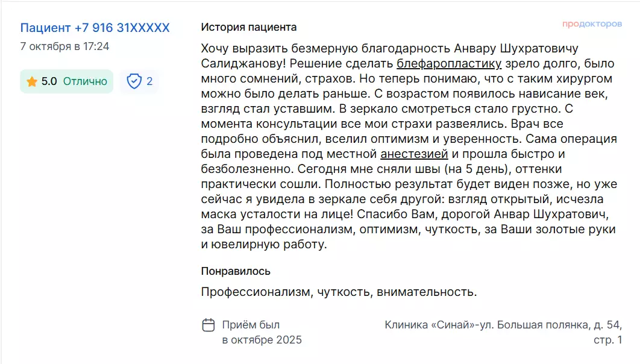The width and height of the screenshot is (640, 364).
Task: Open the patient +7 916 31XXXXXX profile link
Action: click(x=95, y=28)
